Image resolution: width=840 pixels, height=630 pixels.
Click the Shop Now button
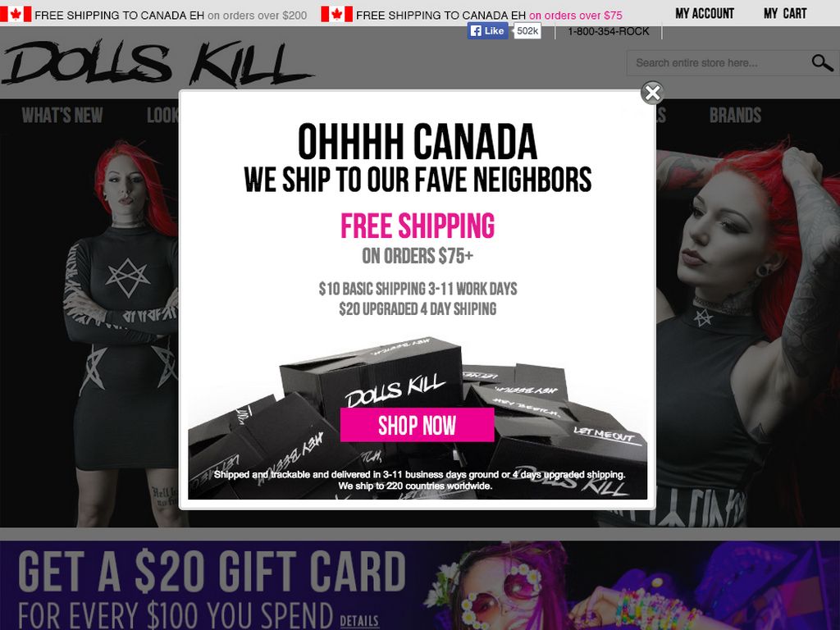(417, 425)
